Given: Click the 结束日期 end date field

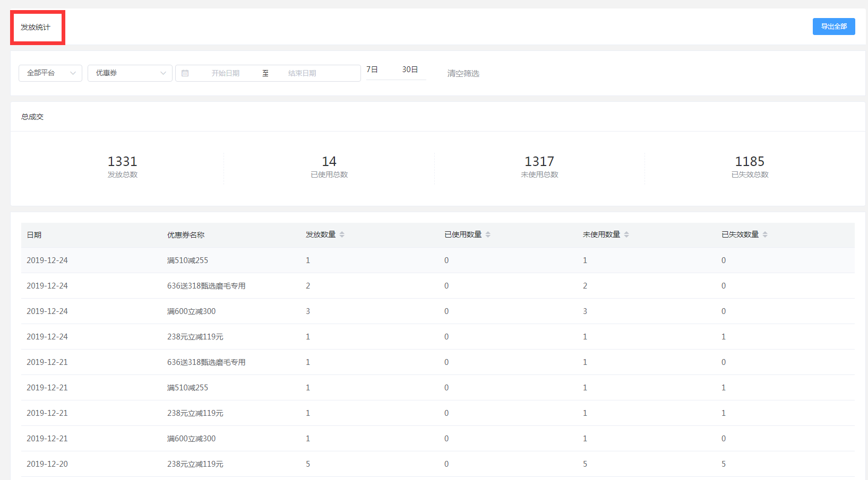Looking at the screenshot, I should click(302, 73).
